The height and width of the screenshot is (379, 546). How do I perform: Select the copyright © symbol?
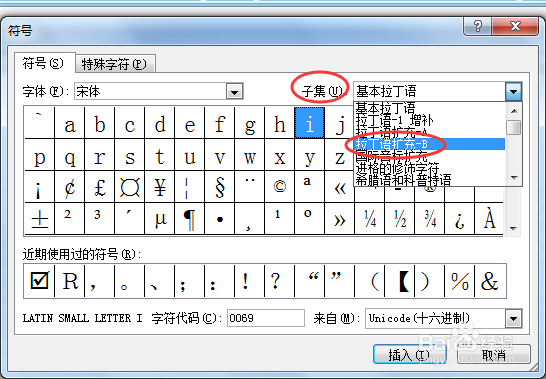pyautogui.click(x=280, y=187)
